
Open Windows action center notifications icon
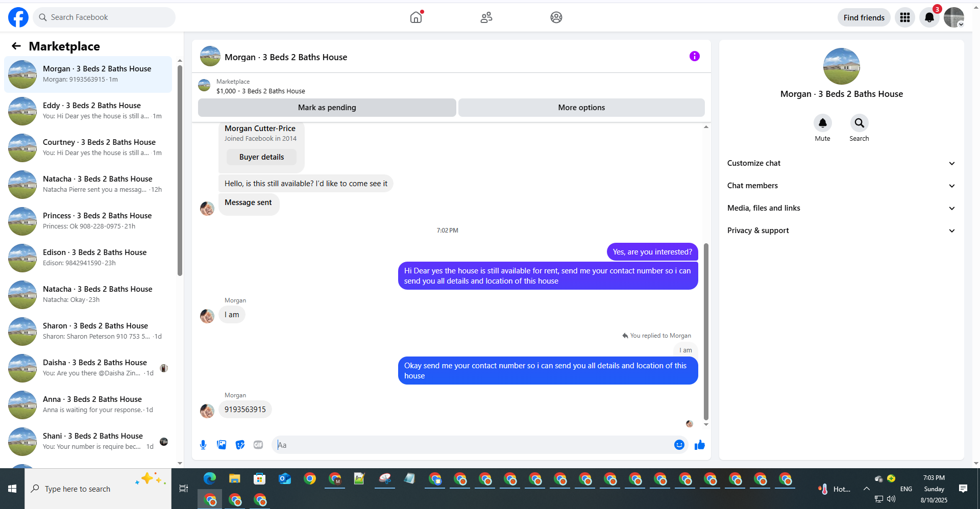click(963, 489)
